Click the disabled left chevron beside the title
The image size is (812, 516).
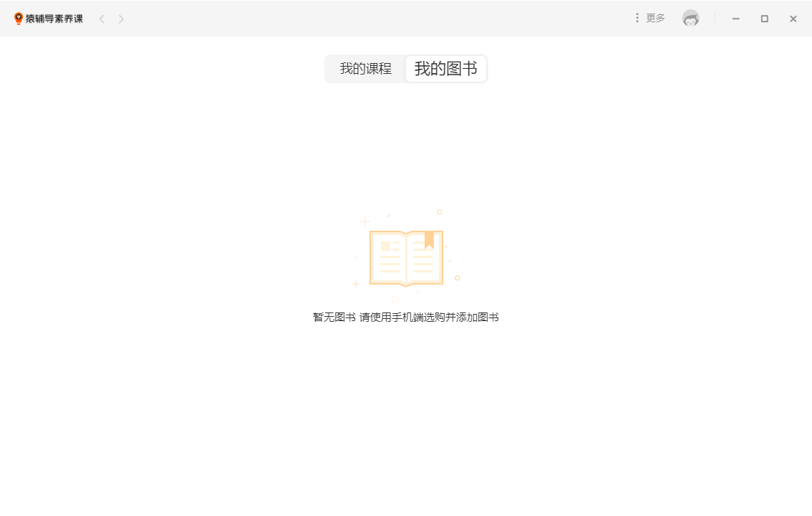102,19
